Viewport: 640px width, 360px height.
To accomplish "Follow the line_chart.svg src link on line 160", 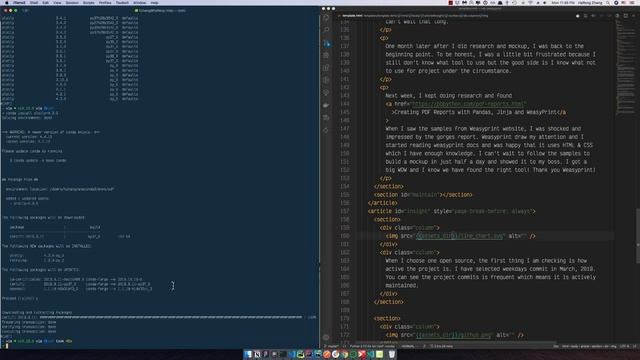I will [460, 236].
